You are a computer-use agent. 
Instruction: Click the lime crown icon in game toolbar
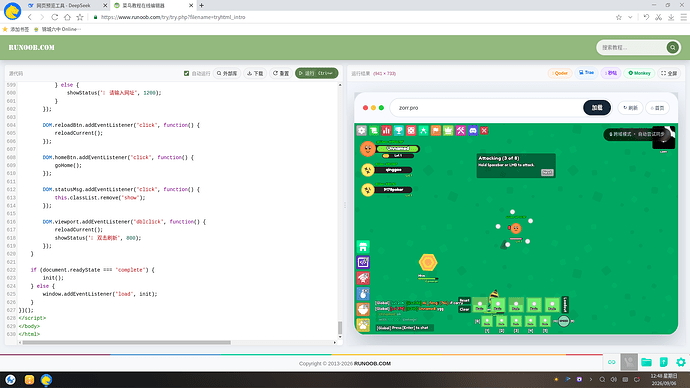click(x=448, y=131)
